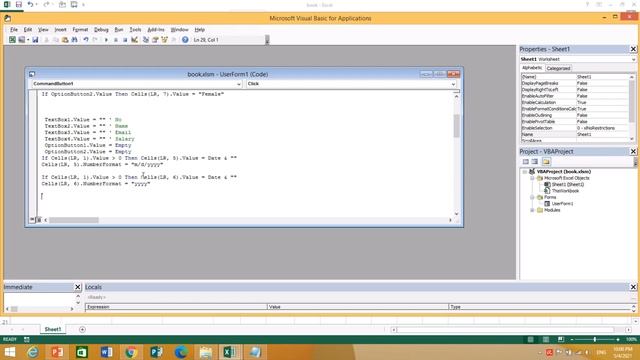Switch to the Alphabetic properties tab

(x=532, y=68)
